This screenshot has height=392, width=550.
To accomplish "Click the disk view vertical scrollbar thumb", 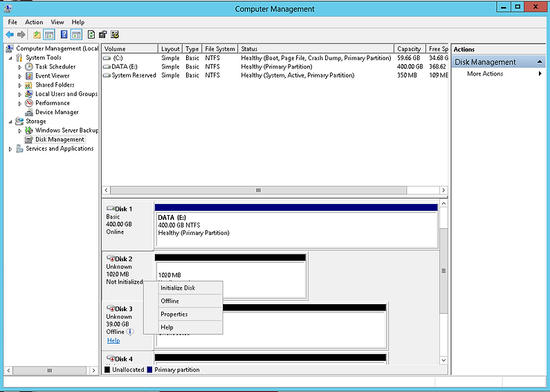I will tap(443, 271).
